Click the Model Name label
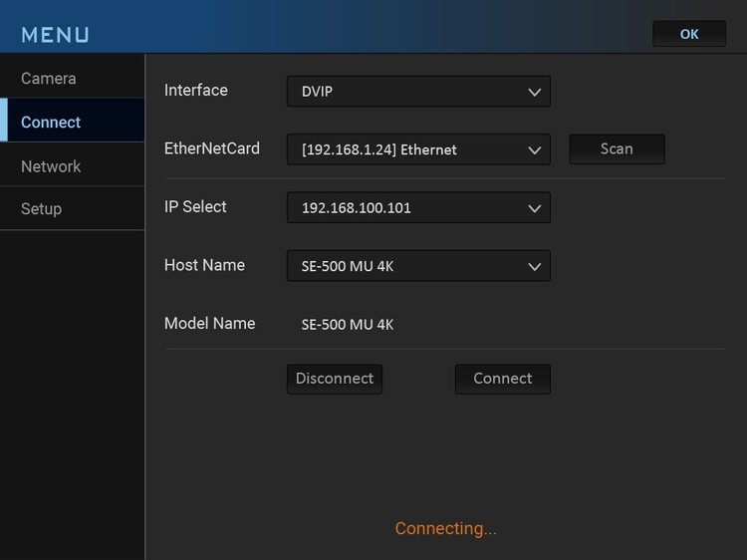Viewport: 747px width, 560px height. click(209, 323)
